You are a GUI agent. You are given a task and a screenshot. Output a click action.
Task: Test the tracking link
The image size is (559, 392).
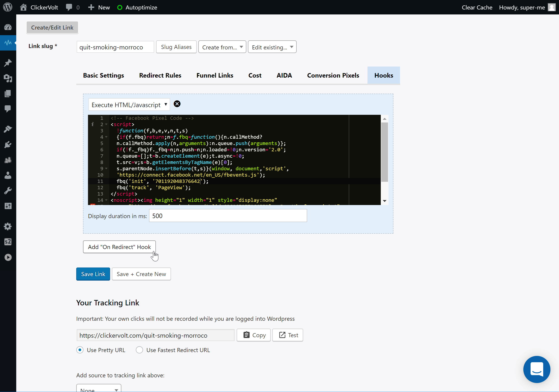point(288,335)
